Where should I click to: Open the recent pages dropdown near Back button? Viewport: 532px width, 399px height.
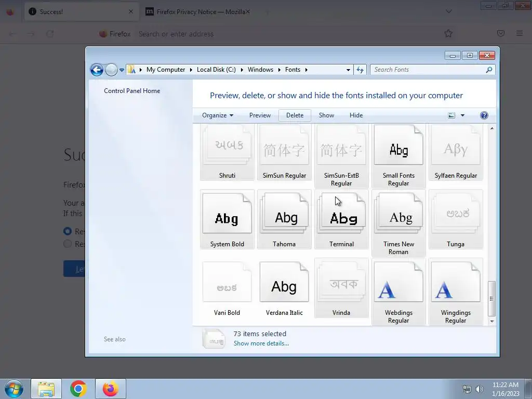(x=122, y=70)
